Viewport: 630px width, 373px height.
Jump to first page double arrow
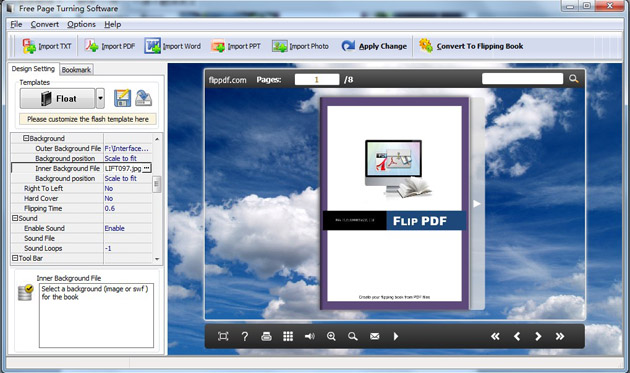point(495,336)
